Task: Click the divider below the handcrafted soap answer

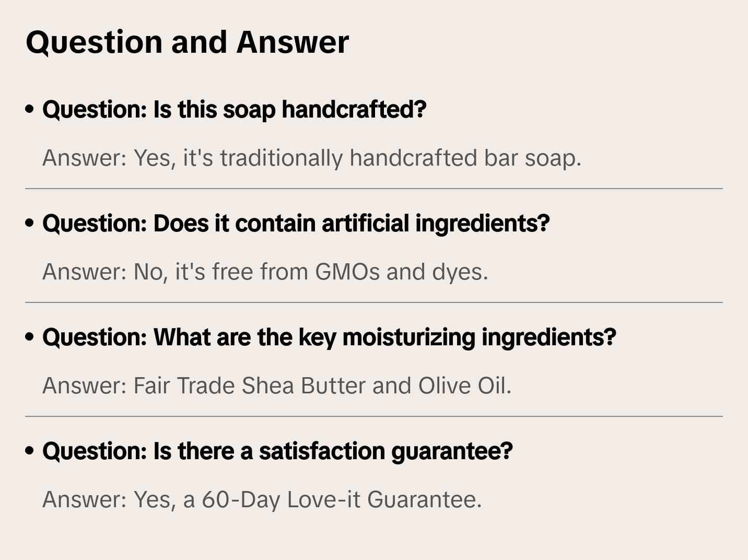Action: click(374, 189)
